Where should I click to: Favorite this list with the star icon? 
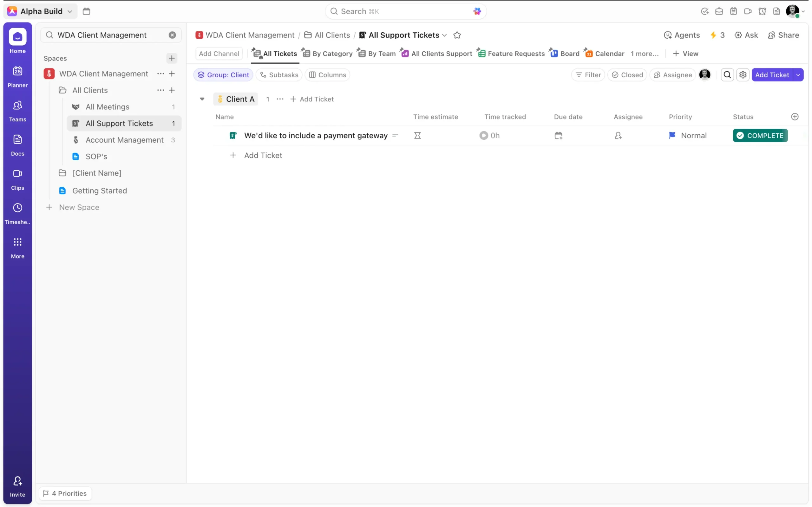[457, 35]
